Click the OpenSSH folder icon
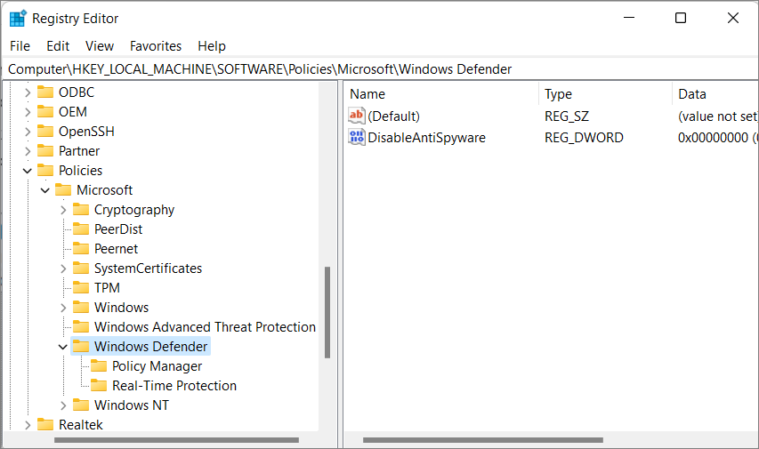The width and height of the screenshot is (759, 449). pyautogui.click(x=45, y=131)
